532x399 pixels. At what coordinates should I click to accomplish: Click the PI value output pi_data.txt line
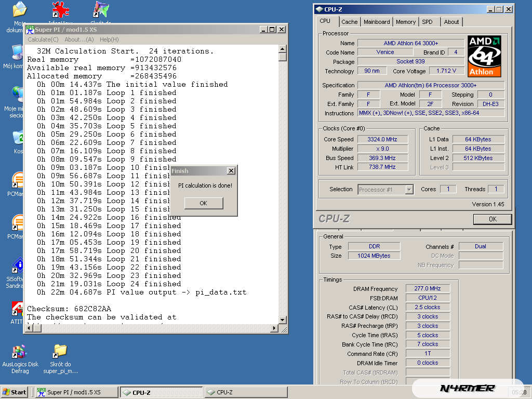[141, 292]
